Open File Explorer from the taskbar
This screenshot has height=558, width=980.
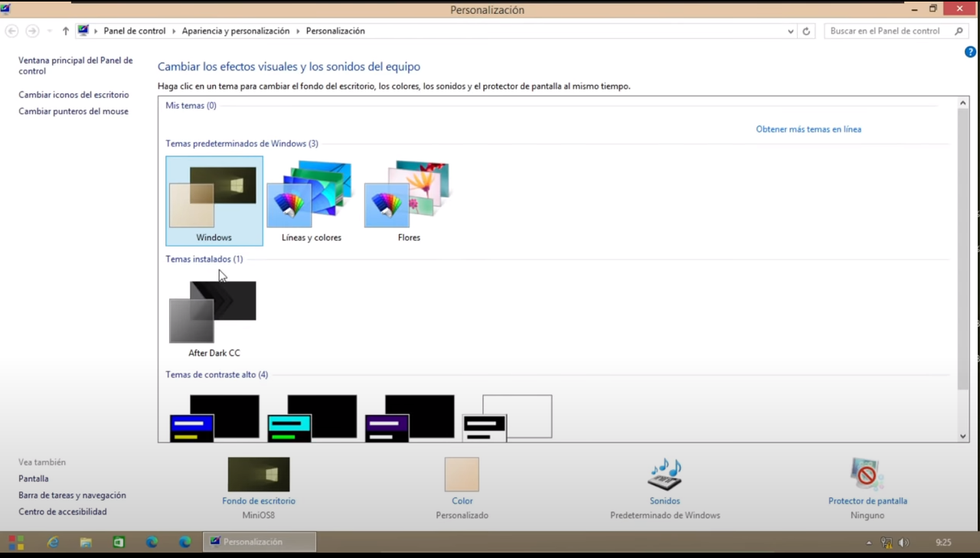pos(86,541)
